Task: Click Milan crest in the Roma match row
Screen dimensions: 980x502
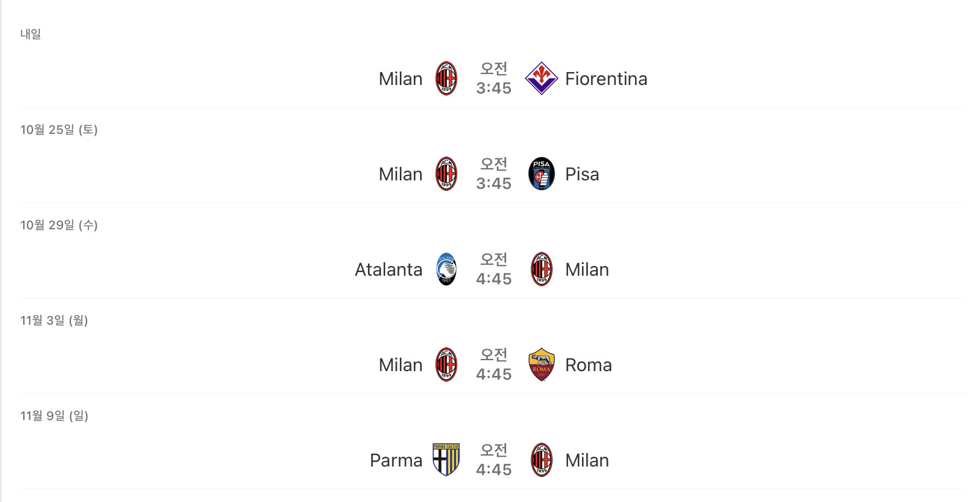Action: coord(446,364)
